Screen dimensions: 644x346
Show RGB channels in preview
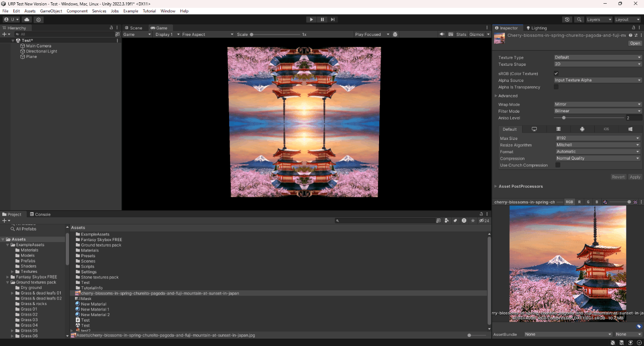[x=569, y=202]
